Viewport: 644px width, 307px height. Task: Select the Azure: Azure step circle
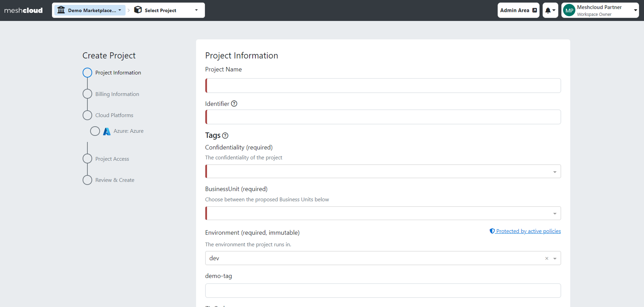pyautogui.click(x=95, y=131)
